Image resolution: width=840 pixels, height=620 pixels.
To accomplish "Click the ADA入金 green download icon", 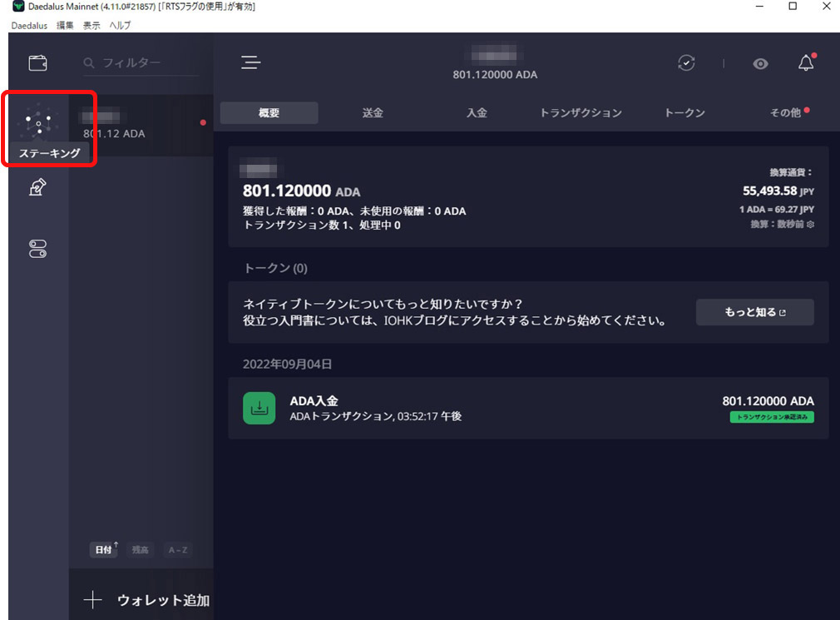I will tap(259, 408).
